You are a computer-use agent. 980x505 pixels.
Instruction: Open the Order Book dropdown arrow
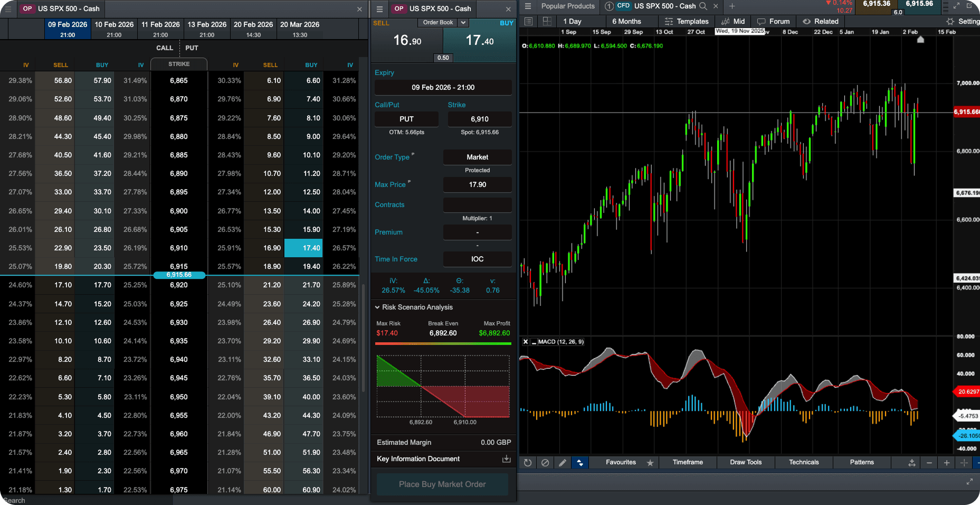coord(463,23)
